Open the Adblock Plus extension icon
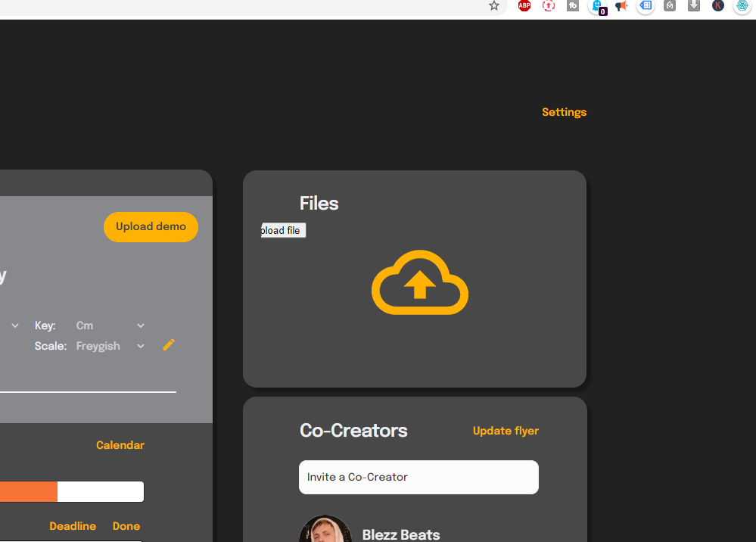 [x=524, y=6]
